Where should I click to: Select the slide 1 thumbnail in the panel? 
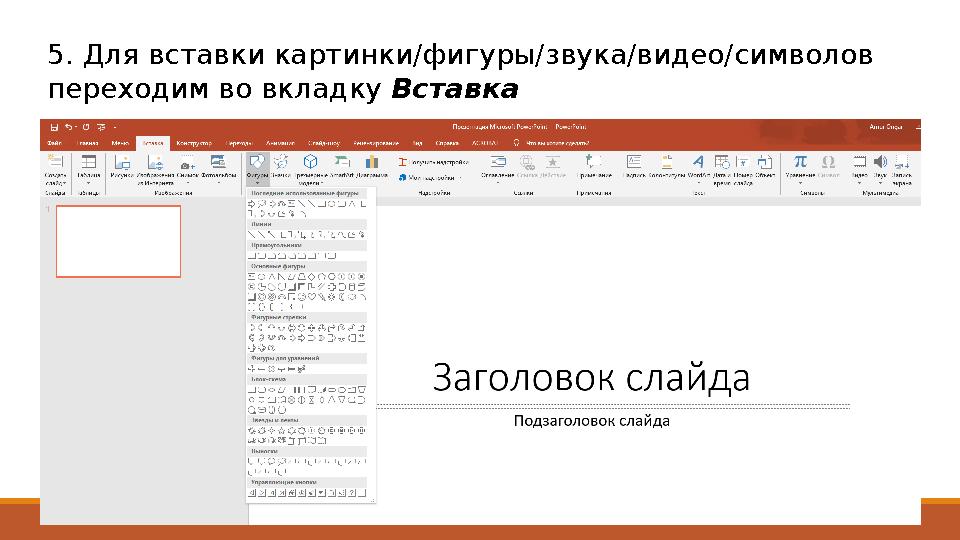[118, 241]
